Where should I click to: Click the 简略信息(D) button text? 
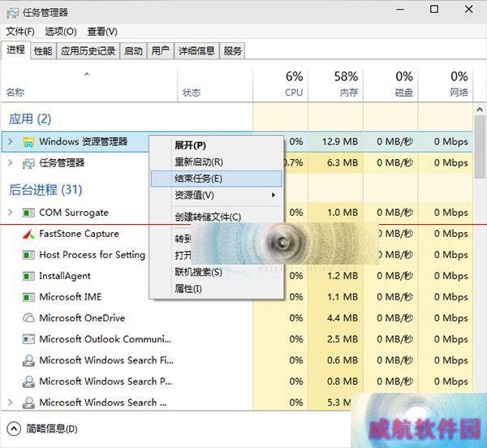click(52, 429)
